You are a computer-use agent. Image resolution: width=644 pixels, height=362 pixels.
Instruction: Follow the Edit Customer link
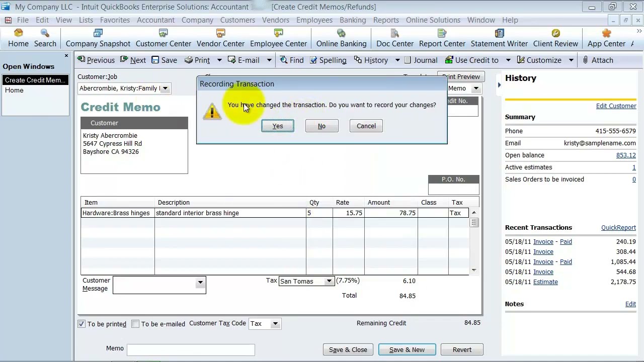(616, 106)
